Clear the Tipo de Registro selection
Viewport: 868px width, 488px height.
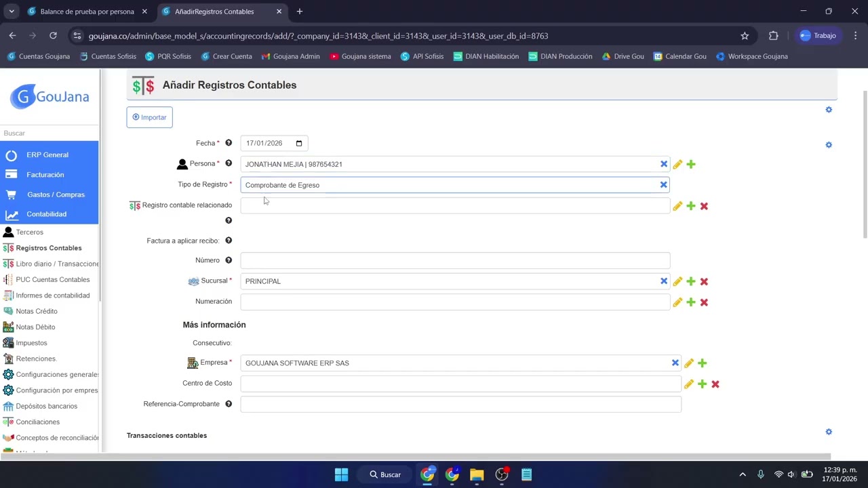coord(664,184)
